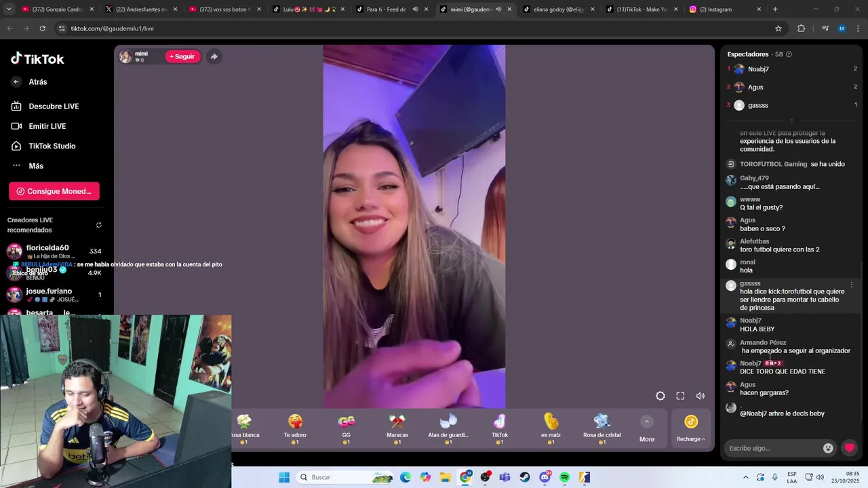The height and width of the screenshot is (488, 868).
Task: Click the address bar URL
Action: pyautogui.click(x=113, y=28)
